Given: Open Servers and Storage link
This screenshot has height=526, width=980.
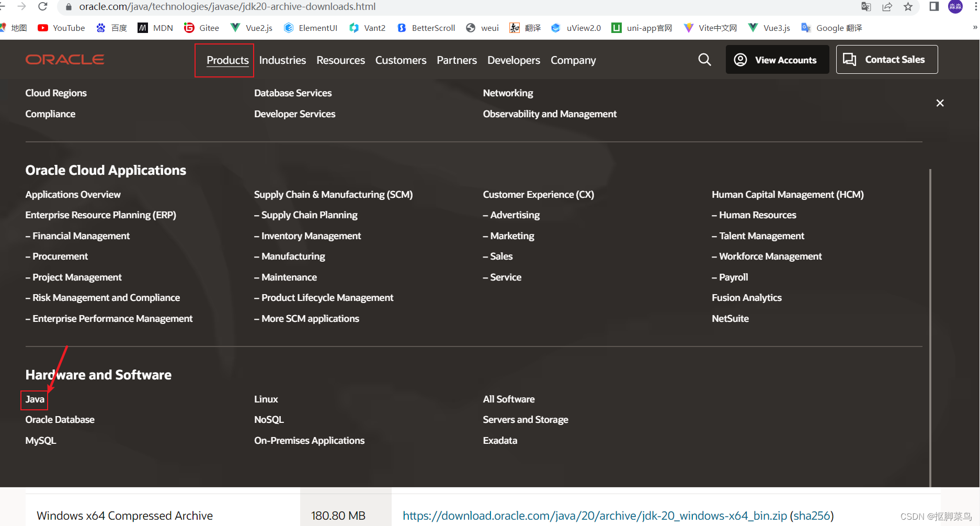Looking at the screenshot, I should click(525, 420).
